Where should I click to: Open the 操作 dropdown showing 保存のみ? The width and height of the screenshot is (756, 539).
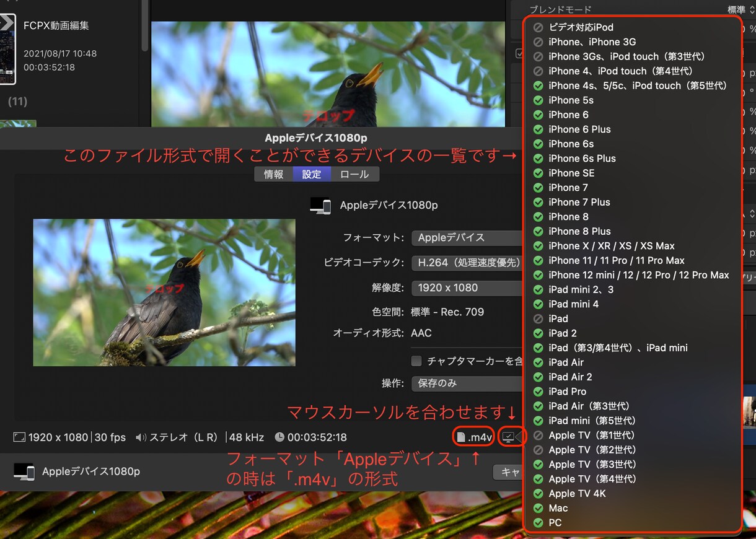click(467, 383)
